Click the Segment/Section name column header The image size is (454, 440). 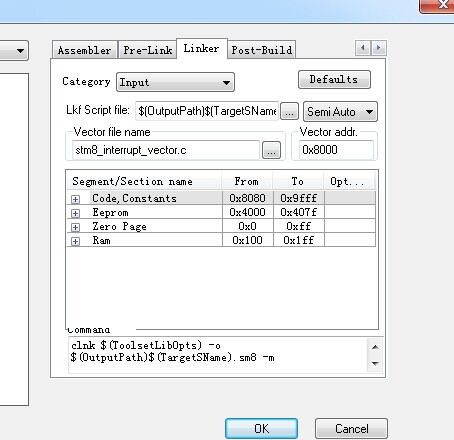tap(144, 181)
